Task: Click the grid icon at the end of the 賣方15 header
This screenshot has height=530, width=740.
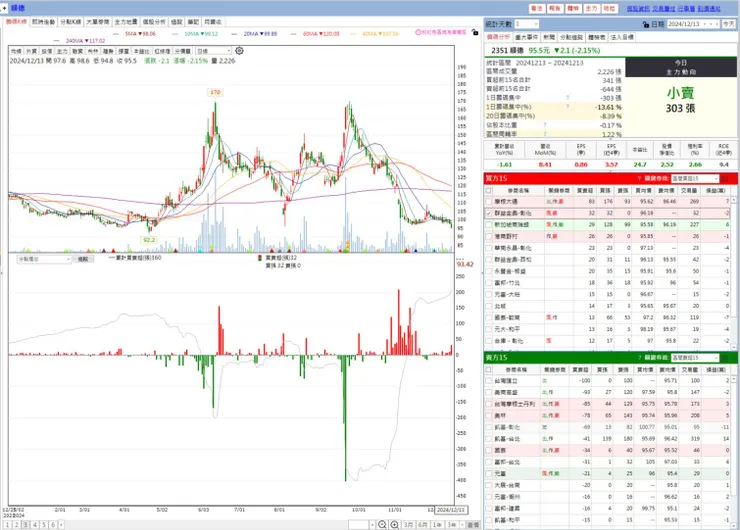Action: [725, 358]
